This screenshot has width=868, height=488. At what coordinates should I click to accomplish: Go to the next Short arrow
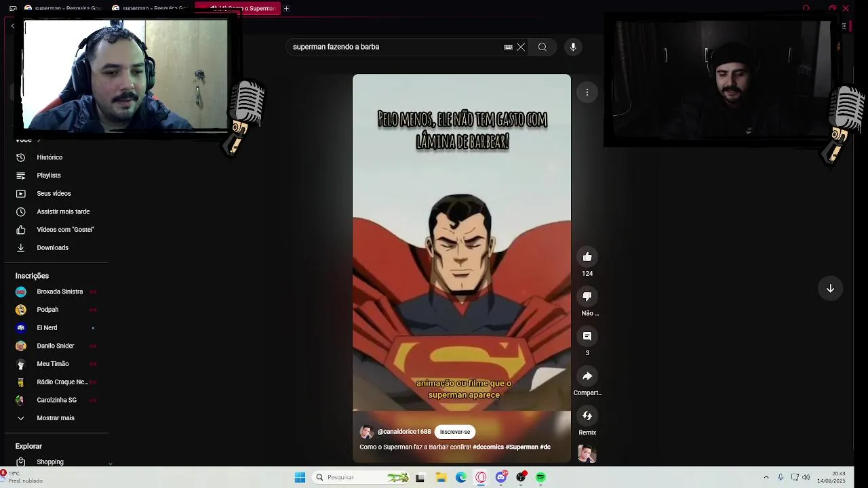click(x=830, y=289)
